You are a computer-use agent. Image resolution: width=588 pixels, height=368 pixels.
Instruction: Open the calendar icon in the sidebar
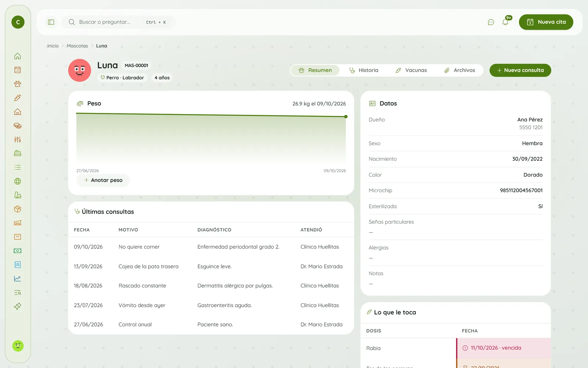tap(18, 70)
